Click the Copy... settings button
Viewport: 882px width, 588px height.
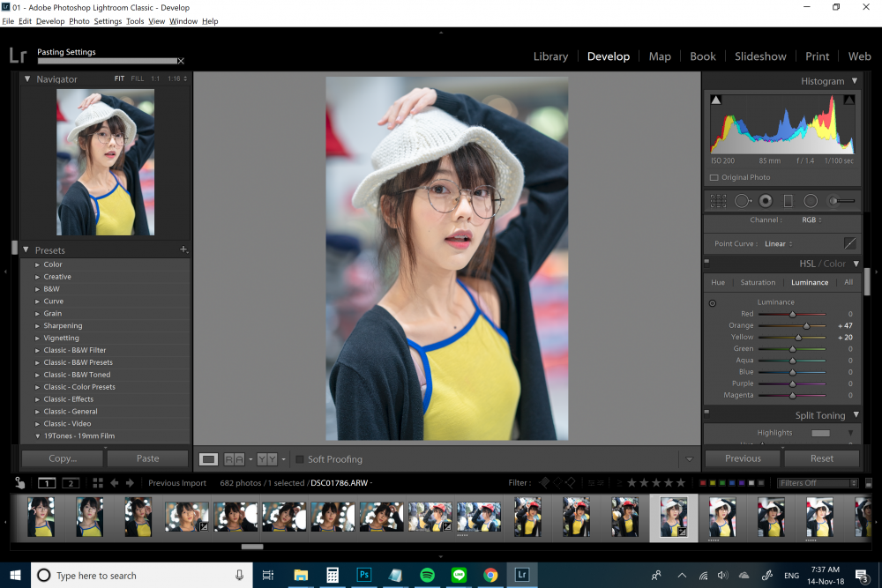(63, 458)
